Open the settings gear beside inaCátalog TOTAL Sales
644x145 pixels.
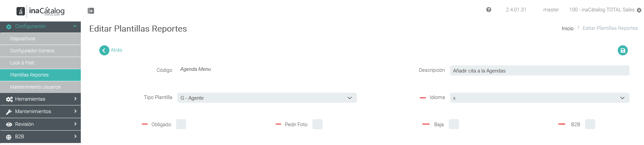[639, 10]
